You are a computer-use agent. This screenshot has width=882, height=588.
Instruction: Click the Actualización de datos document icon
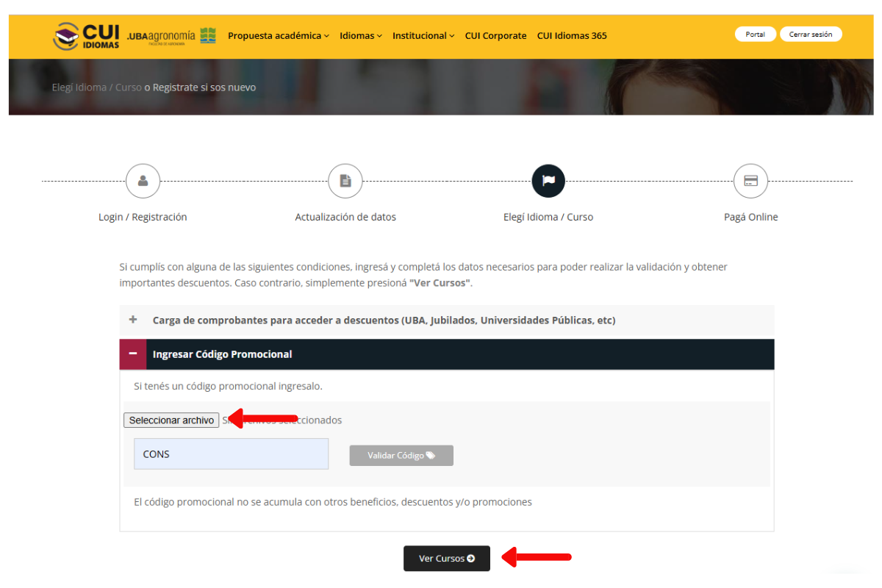point(345,181)
